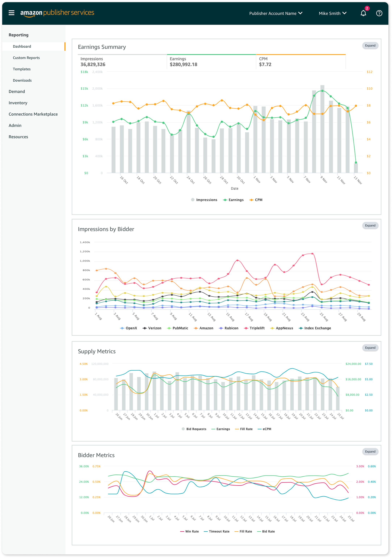Viewport: 392px width, 558px height.
Task: Open the Publisher Account Name dropdown
Action: [x=276, y=13]
